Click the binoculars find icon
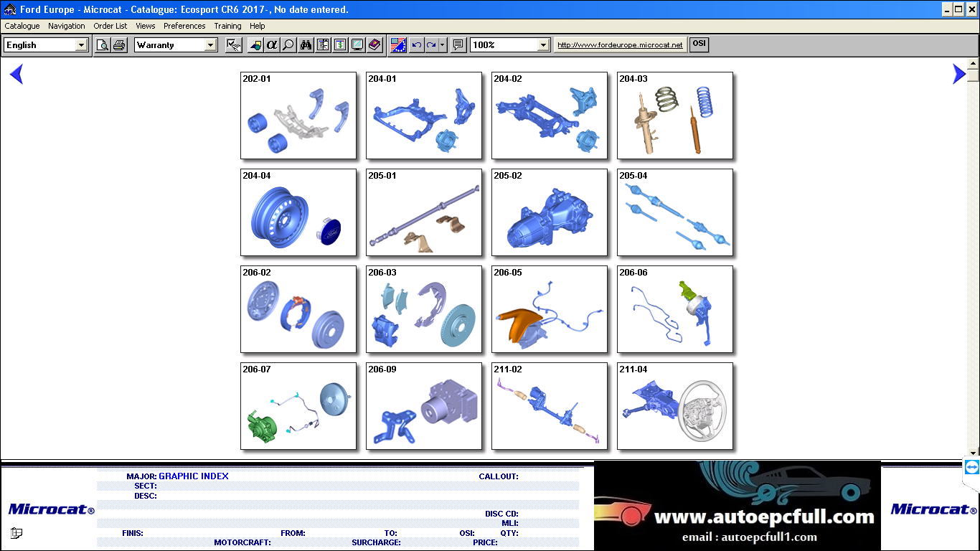 pos(306,45)
